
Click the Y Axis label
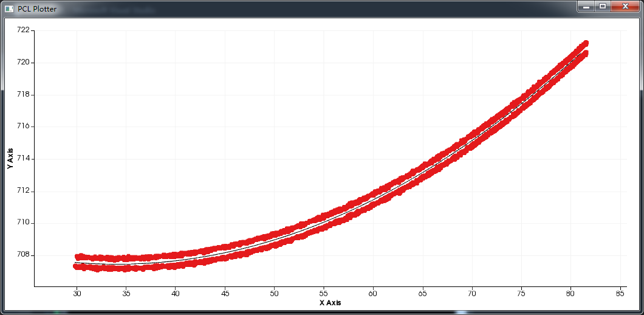click(x=10, y=158)
